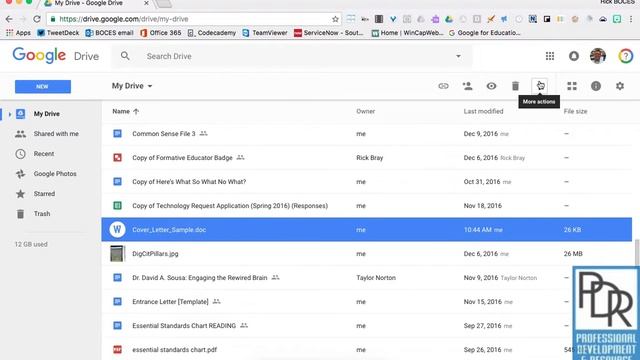The height and width of the screenshot is (360, 640).
Task: Click File size column header
Action: pos(575,111)
